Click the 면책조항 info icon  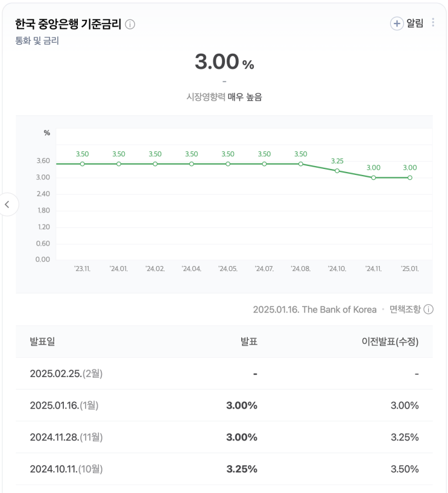point(429,310)
